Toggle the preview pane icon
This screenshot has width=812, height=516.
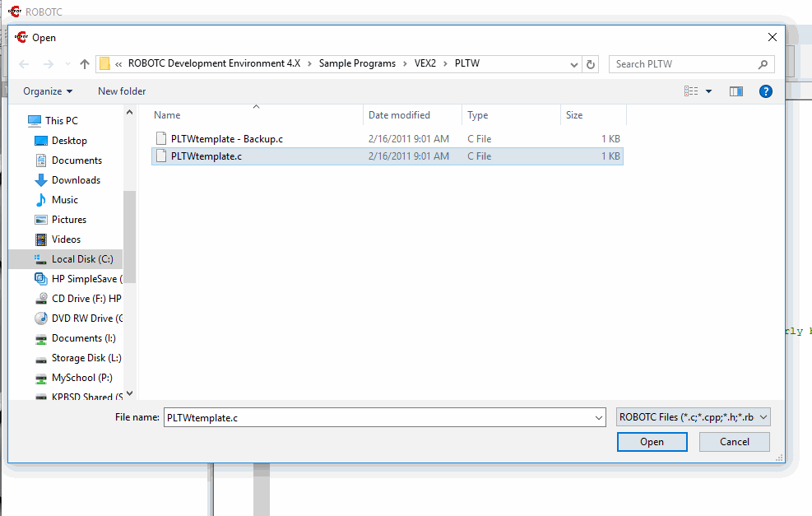pos(736,91)
